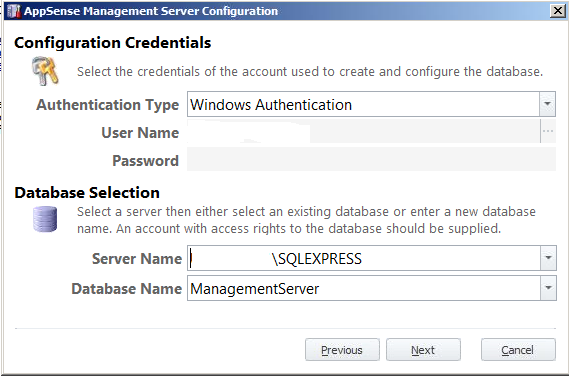The image size is (569, 376).
Task: Click the Authentication Type label
Action: point(108,105)
